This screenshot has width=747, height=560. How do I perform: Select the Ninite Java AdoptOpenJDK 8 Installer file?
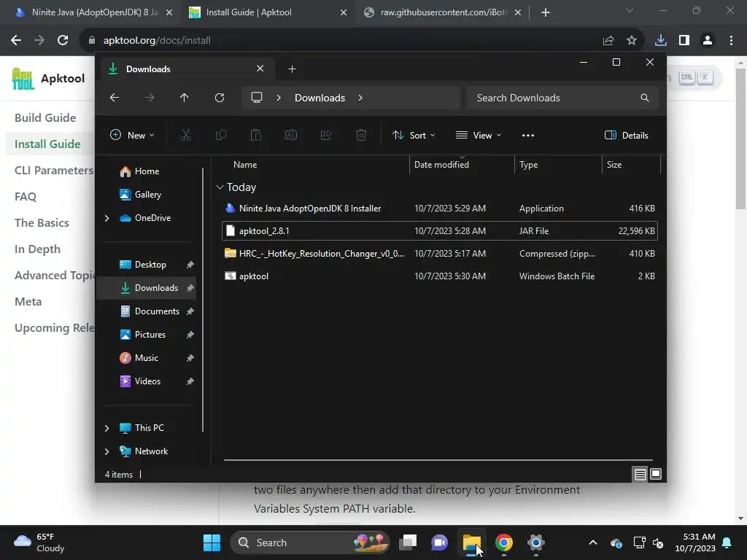pyautogui.click(x=440, y=209)
